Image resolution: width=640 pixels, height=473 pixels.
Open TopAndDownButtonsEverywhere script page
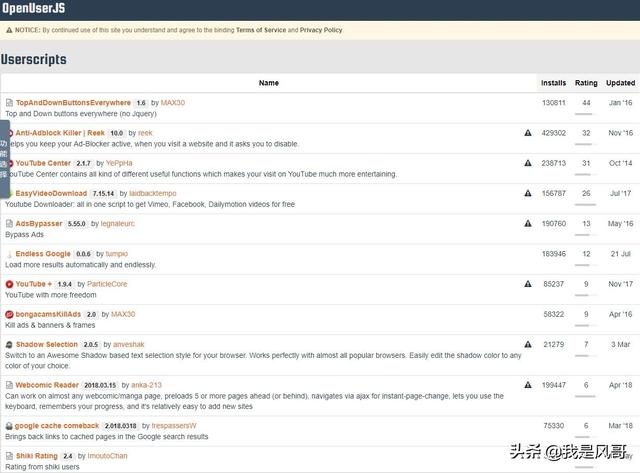[73, 103]
